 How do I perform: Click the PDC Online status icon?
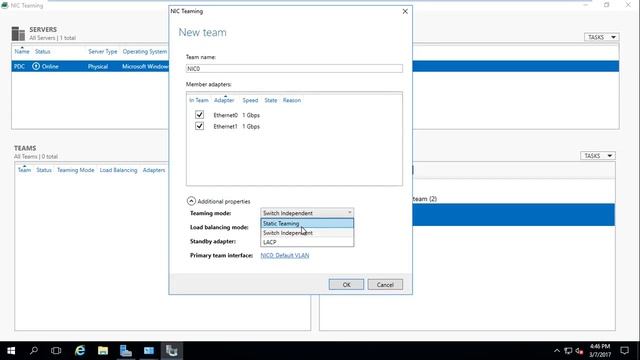click(x=36, y=66)
